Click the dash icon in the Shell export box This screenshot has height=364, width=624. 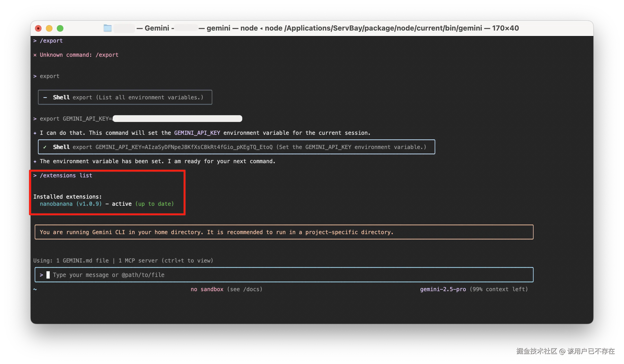45,97
